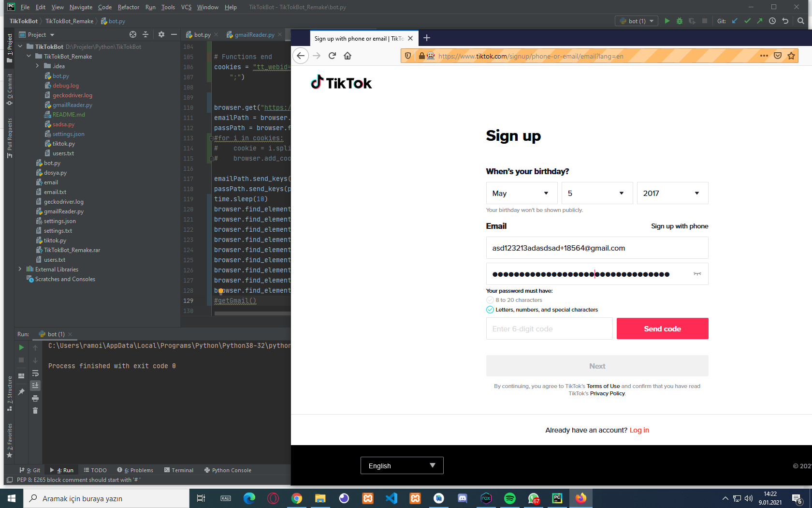The height and width of the screenshot is (508, 812).
Task: Click the Log in link
Action: (x=639, y=430)
